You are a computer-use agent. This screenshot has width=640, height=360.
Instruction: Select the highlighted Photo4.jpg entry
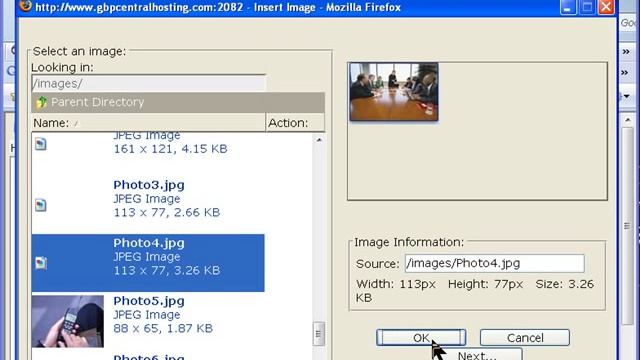click(x=148, y=262)
